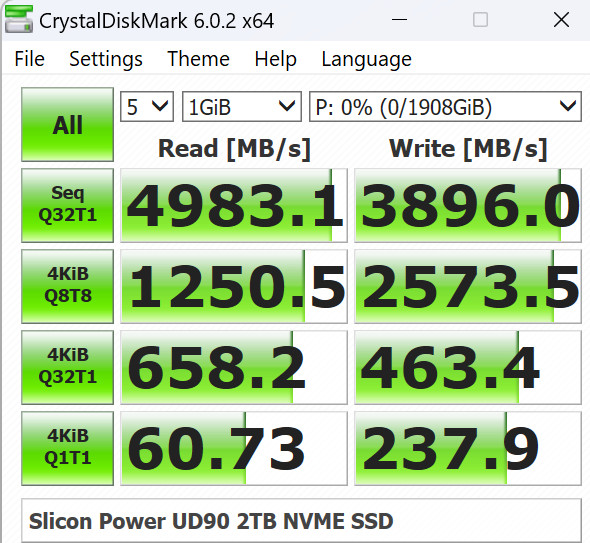The width and height of the screenshot is (590, 543).
Task: Start the Seq Q32T1 test
Action: pyautogui.click(x=67, y=205)
